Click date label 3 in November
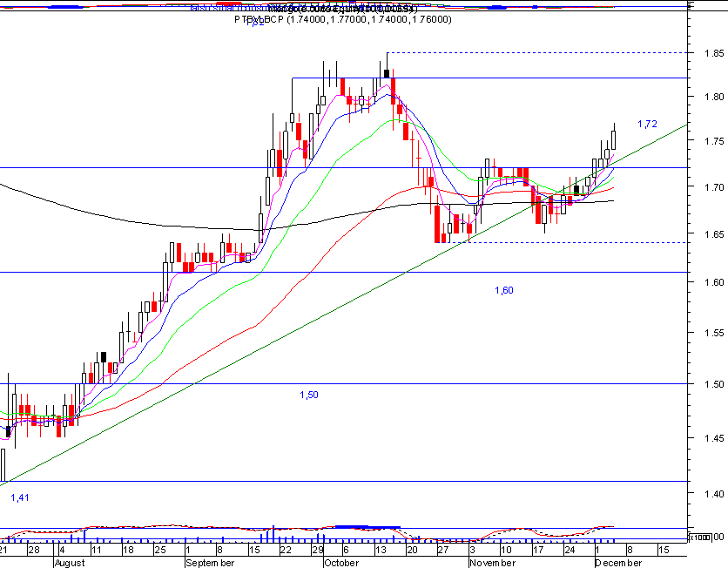 tap(472, 550)
